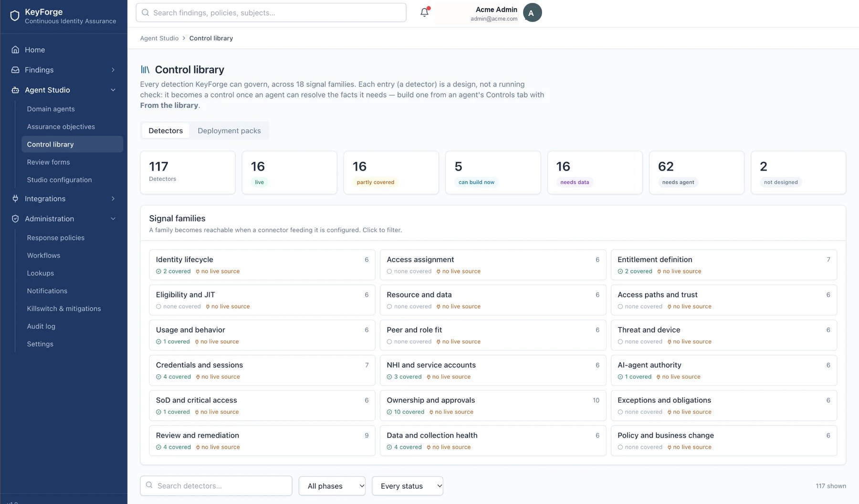Click the Agent Studio breadcrumb link

159,38
